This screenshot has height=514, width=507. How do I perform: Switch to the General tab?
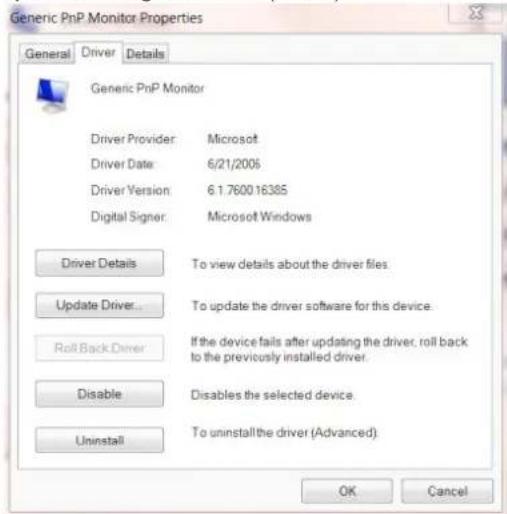pos(47,53)
